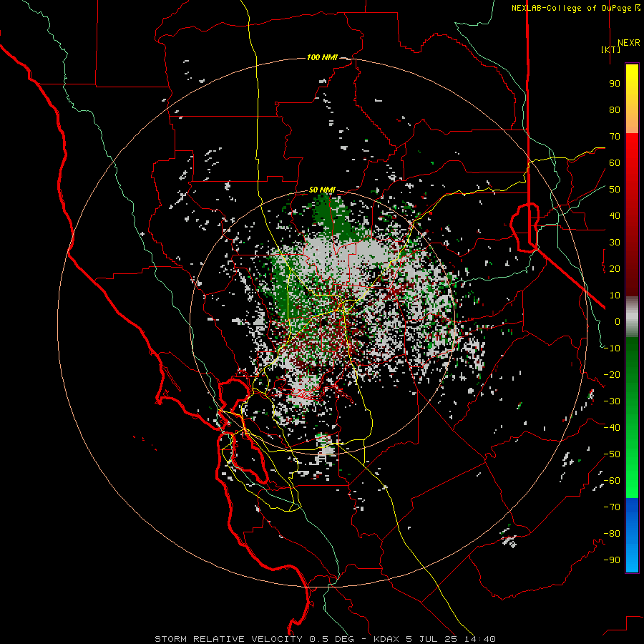Click the 30 value on velocity scale
The height and width of the screenshot is (644, 644).
pos(615,243)
